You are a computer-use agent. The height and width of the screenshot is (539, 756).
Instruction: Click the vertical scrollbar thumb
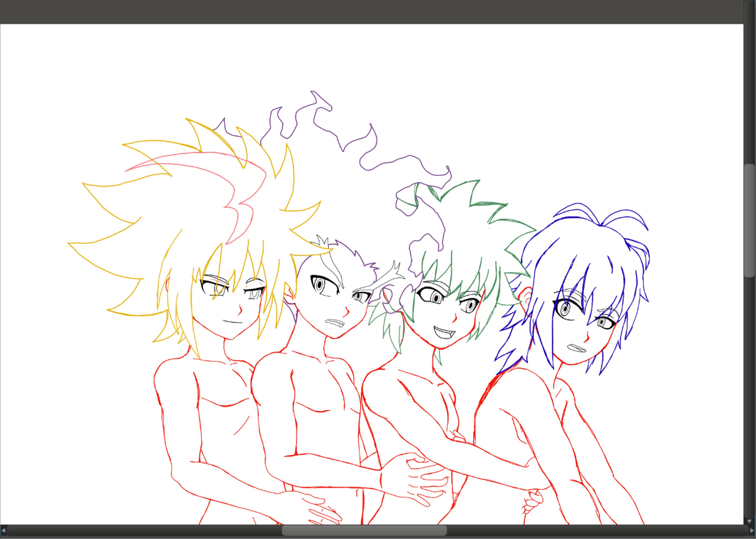click(x=749, y=221)
